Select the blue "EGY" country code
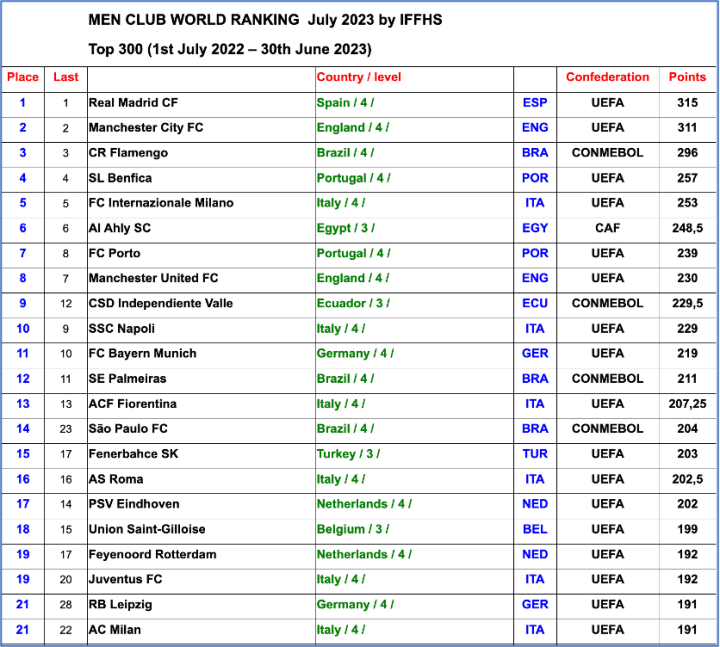The width and height of the screenshot is (720, 647). coord(535,228)
